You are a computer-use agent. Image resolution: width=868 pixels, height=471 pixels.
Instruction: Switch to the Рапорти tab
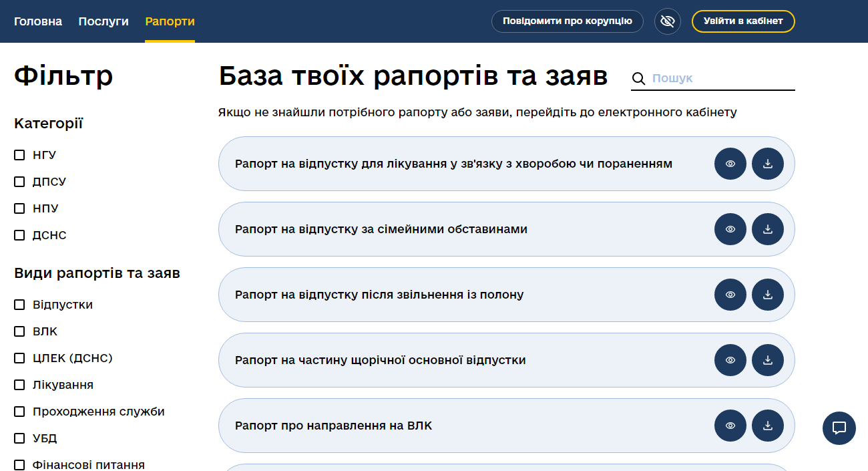170,21
